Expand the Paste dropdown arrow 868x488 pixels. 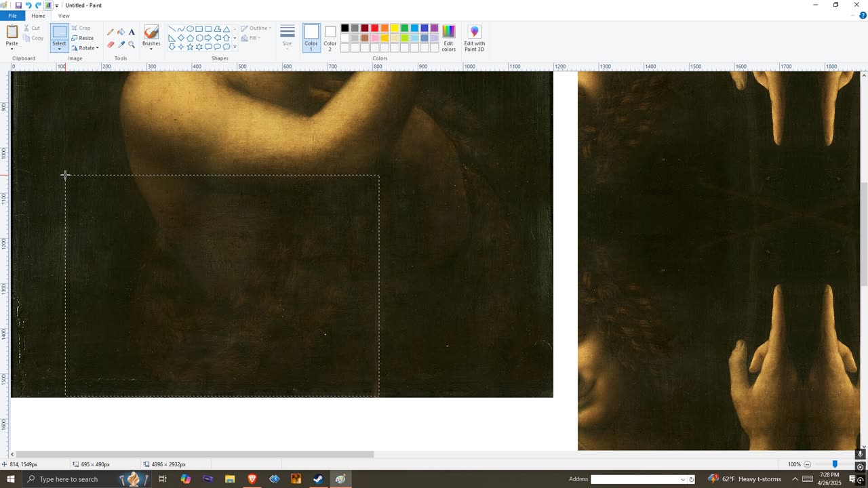[12, 48]
